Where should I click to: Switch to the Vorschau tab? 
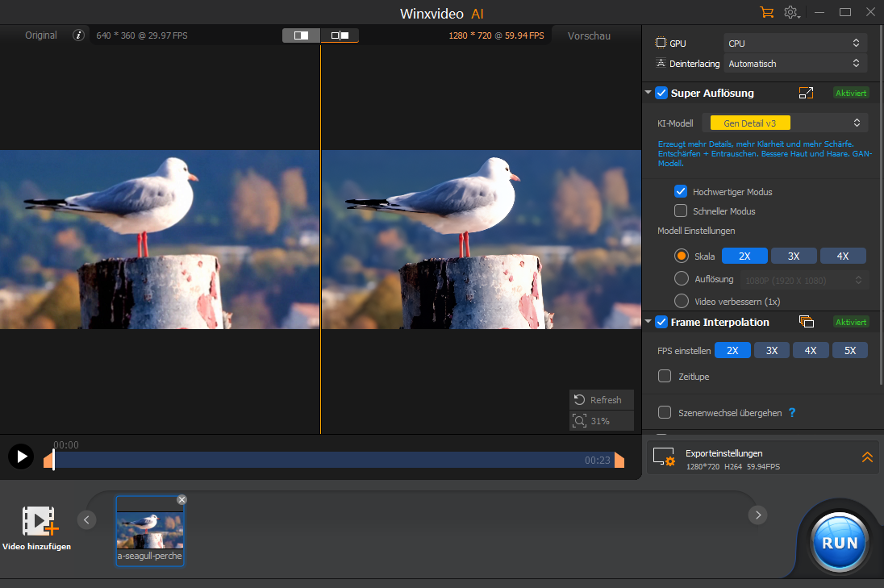click(589, 35)
